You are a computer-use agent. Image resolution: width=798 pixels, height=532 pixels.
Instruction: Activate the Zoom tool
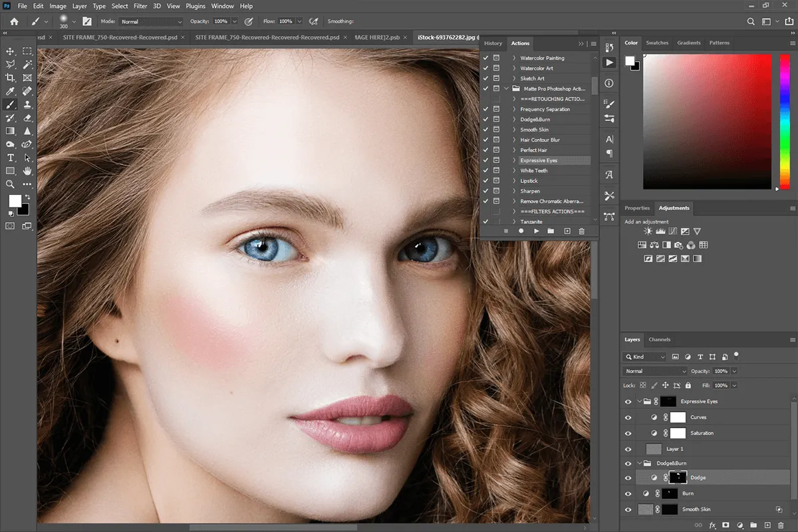[10, 183]
